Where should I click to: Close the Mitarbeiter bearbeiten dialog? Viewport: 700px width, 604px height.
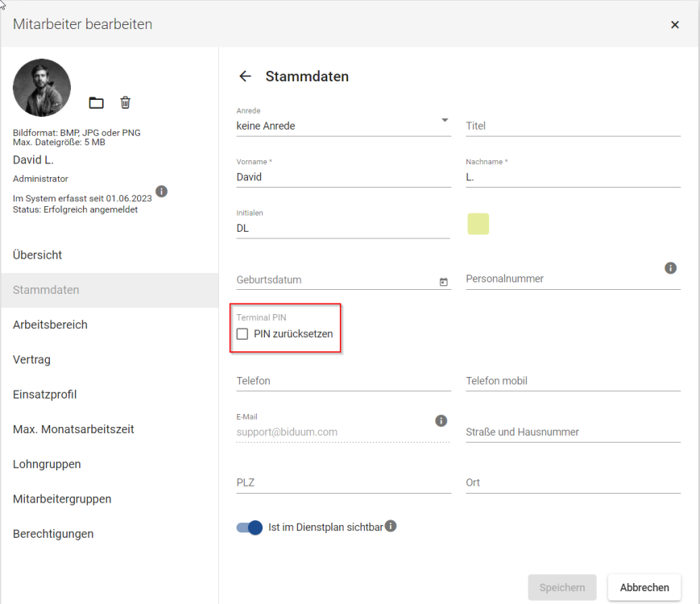point(675,24)
